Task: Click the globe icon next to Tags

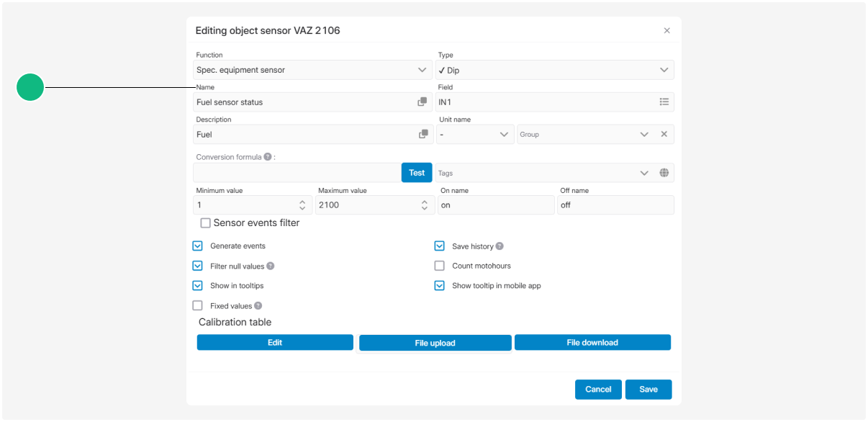Action: [664, 173]
